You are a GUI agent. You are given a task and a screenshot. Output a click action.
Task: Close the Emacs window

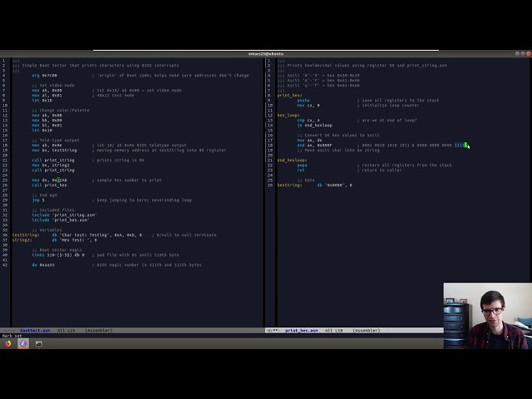529,53
